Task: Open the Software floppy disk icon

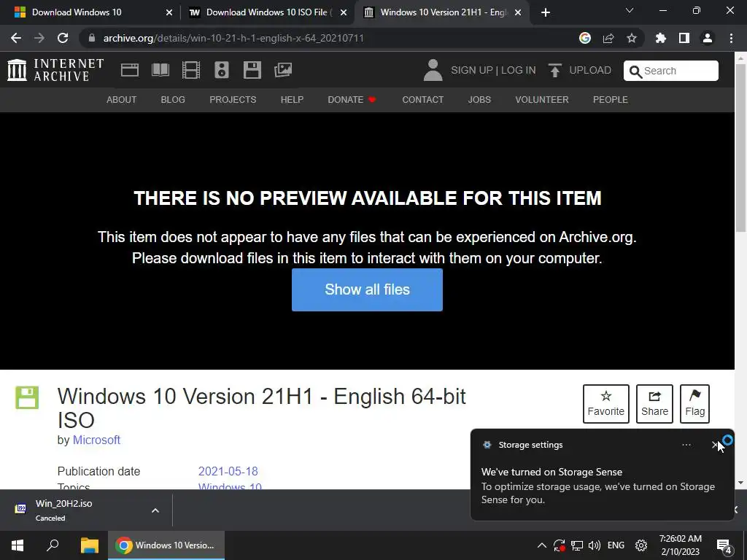Action: pos(252,70)
